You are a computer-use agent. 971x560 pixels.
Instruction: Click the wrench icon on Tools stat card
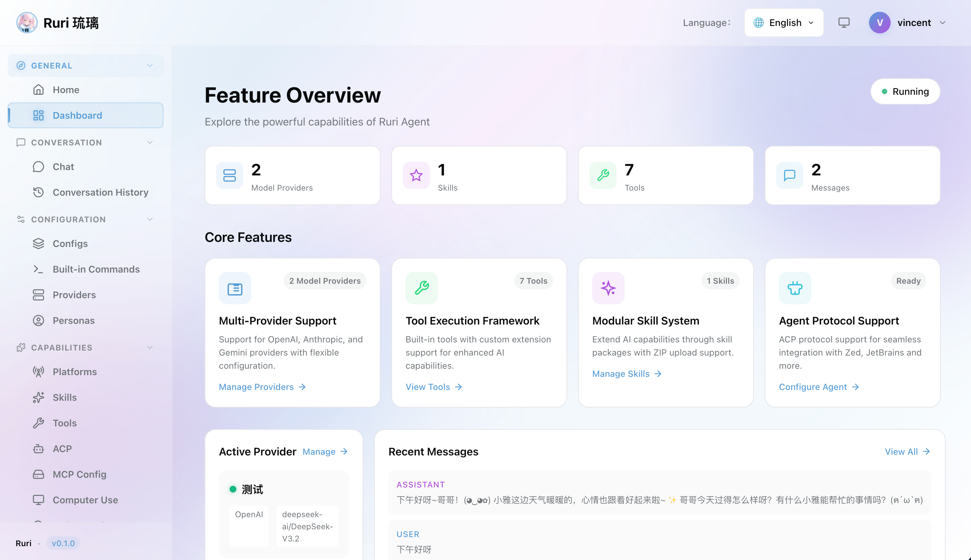point(603,175)
